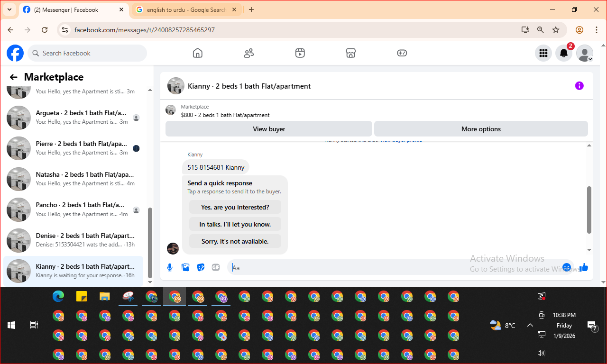Click the conversation list scrollbar
Viewport: 607px width, 364px height.
point(150,243)
